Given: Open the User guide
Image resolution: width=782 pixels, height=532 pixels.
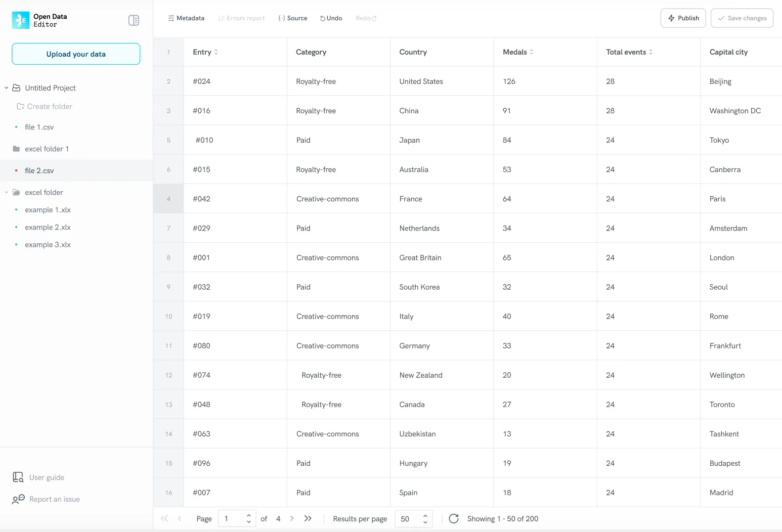Looking at the screenshot, I should point(47,477).
